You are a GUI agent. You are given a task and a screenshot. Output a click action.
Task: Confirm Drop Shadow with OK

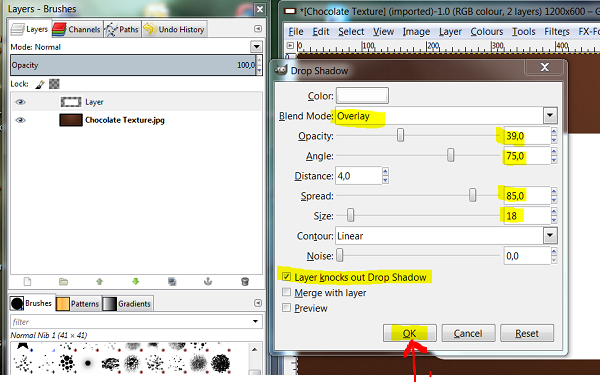(409, 333)
